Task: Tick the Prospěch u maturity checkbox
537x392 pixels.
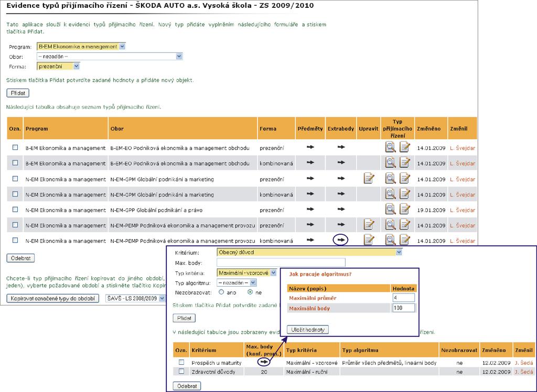Action: (181, 362)
